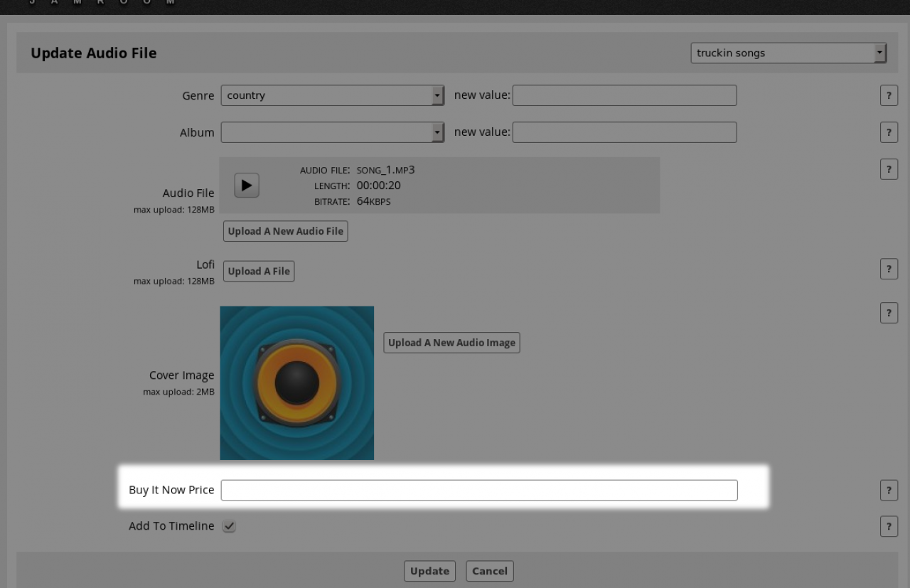910x588 pixels.
Task: Click Upload A File for Lofi
Action: click(x=259, y=271)
